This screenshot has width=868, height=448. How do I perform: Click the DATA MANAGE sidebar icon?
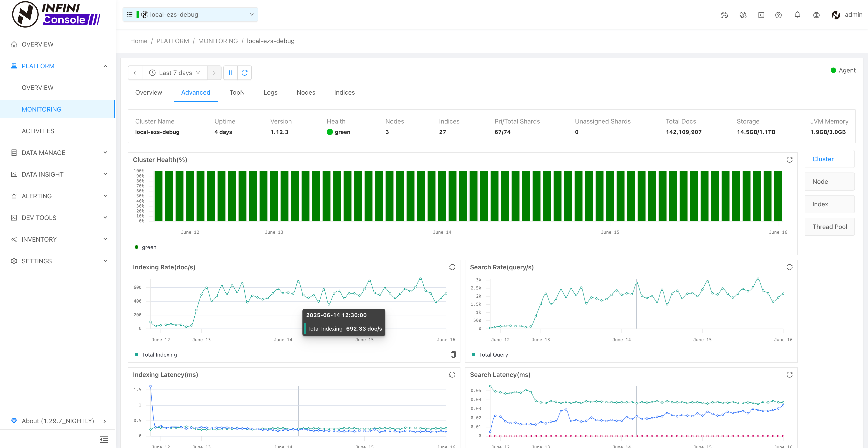[x=14, y=153]
